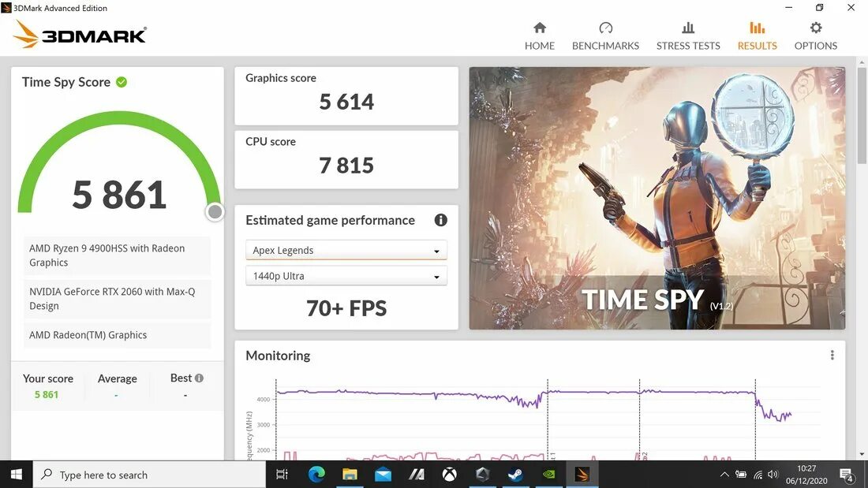Open File Explorer from taskbar
The image size is (868, 488).
tap(350, 475)
